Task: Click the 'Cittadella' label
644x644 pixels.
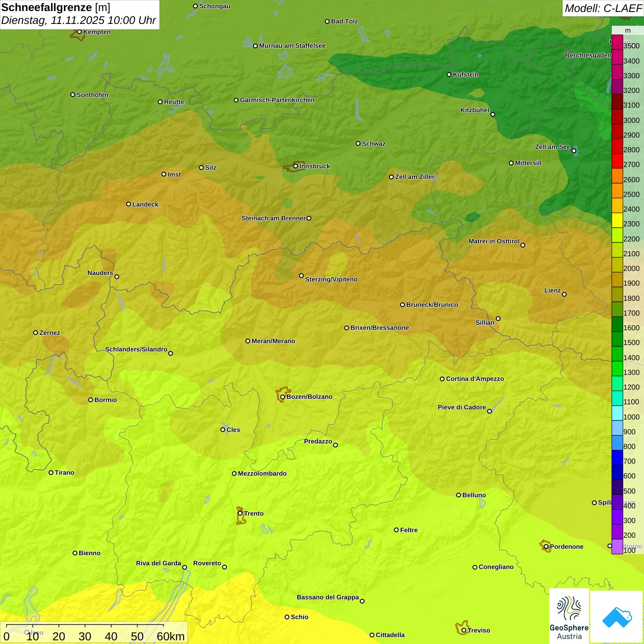Action: (x=390, y=635)
